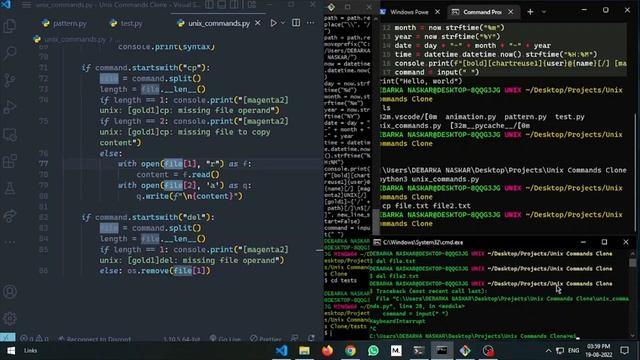Viewport: 640px width, 360px height.
Task: Click the ENG language indicator
Action: pos(573,351)
